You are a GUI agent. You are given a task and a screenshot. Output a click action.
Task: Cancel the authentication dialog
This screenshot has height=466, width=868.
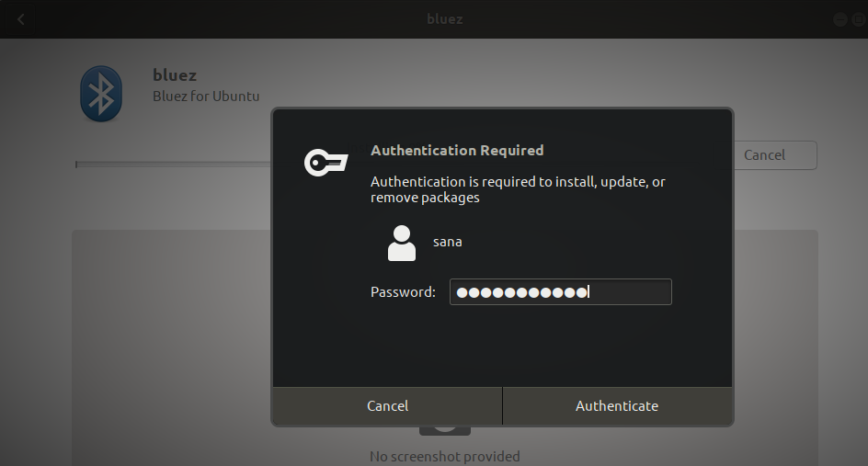[x=387, y=405]
